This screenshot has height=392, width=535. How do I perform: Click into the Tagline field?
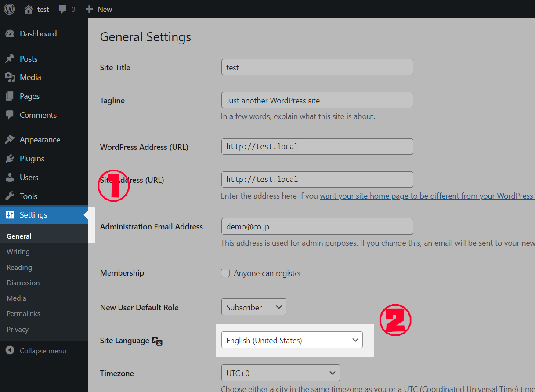click(x=317, y=100)
